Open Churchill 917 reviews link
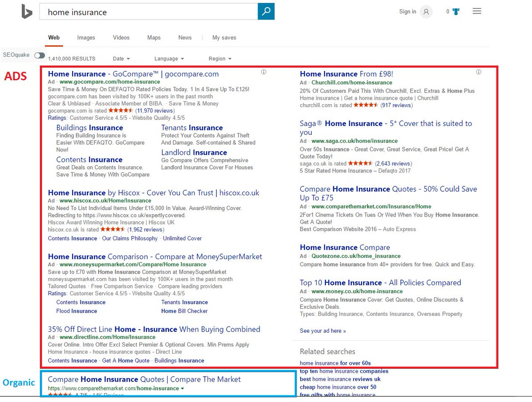Image resolution: width=532 pixels, height=402 pixels. point(396,106)
